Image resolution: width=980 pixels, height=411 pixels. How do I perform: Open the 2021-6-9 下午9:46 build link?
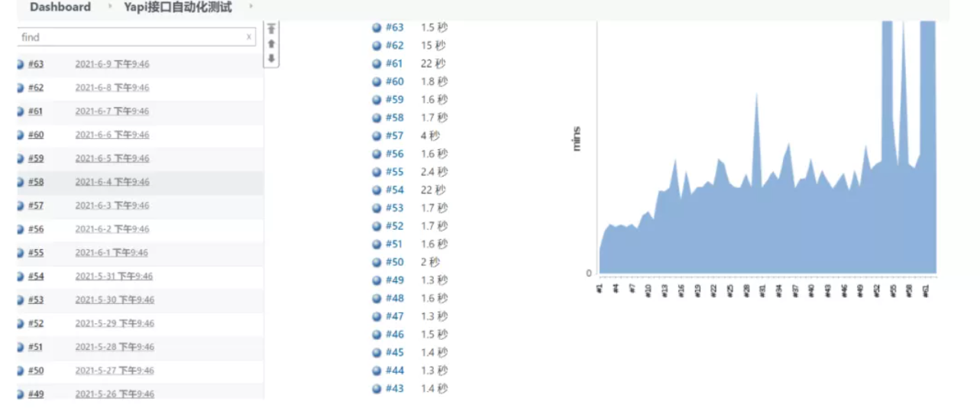coord(112,64)
